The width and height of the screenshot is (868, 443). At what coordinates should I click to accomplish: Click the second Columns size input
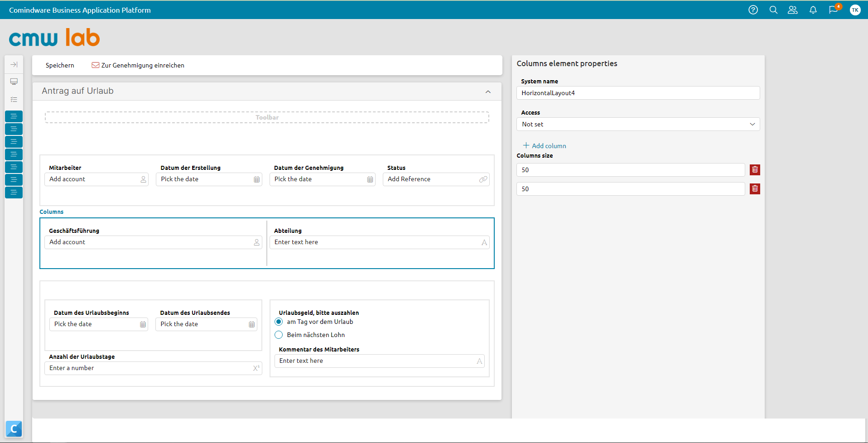[x=631, y=189]
